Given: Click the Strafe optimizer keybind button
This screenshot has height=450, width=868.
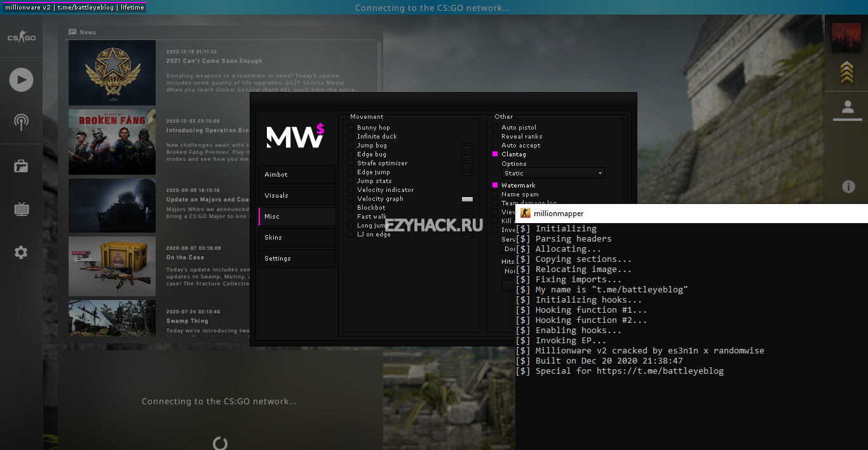Looking at the screenshot, I should 467,163.
